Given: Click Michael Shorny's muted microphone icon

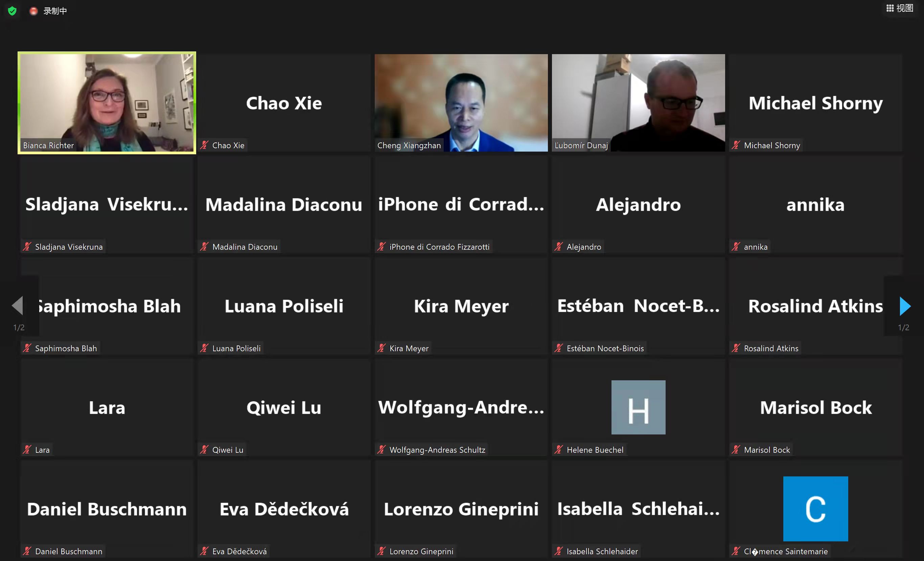Looking at the screenshot, I should 736,145.
